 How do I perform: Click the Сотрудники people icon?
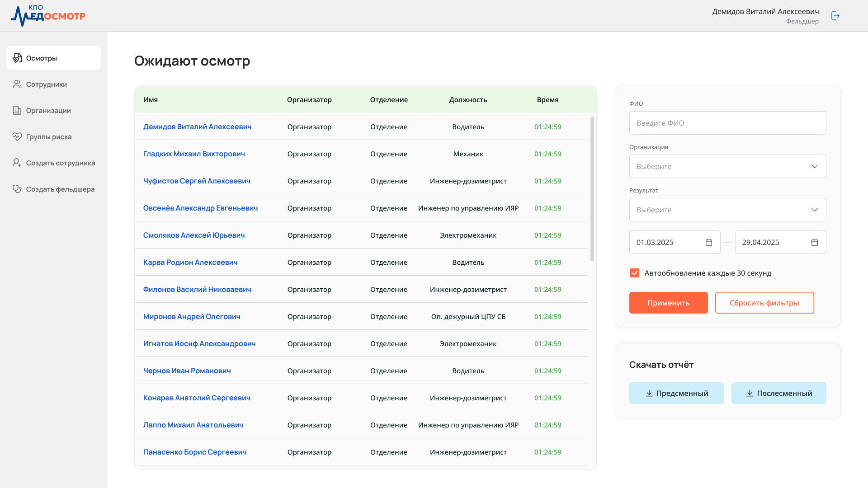pyautogui.click(x=17, y=84)
